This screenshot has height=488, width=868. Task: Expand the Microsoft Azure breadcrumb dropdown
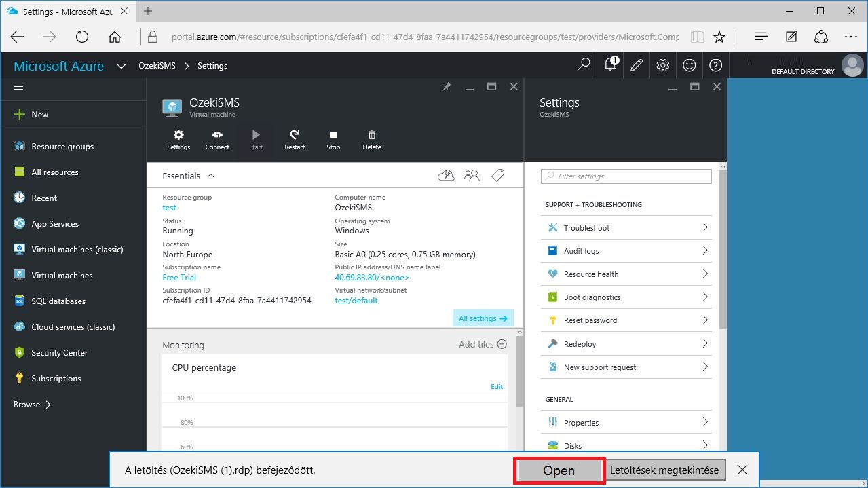121,66
